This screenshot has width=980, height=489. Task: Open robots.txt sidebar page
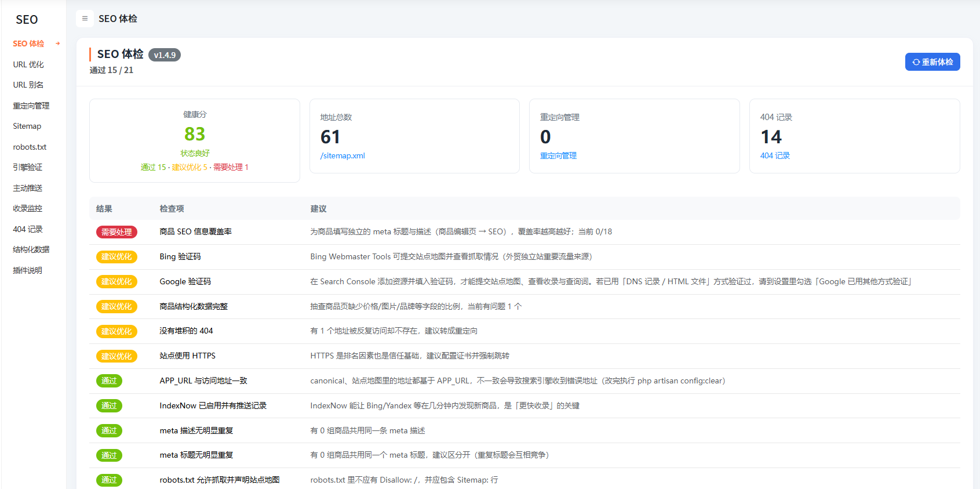30,147
